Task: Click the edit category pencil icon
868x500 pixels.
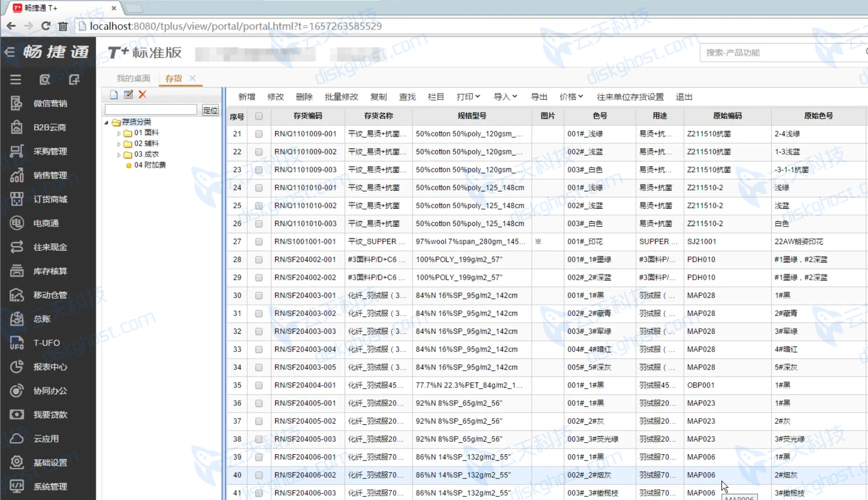Action: click(128, 95)
